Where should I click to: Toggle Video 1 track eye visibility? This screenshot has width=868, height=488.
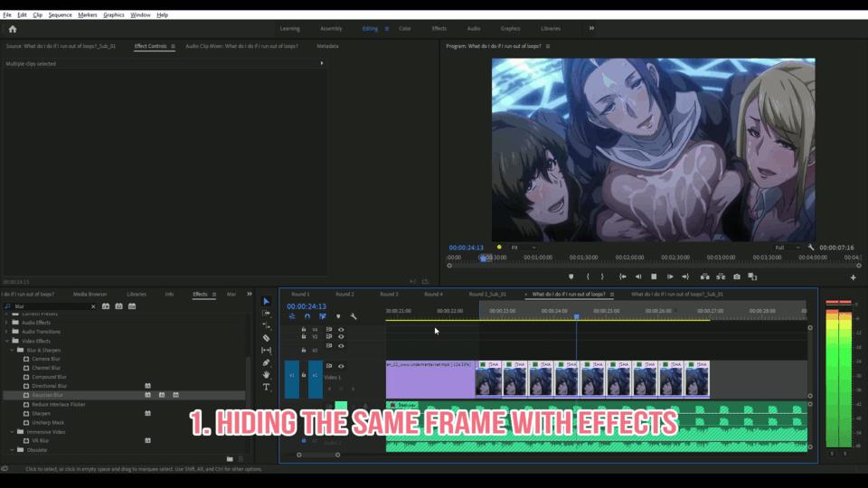pyautogui.click(x=341, y=366)
